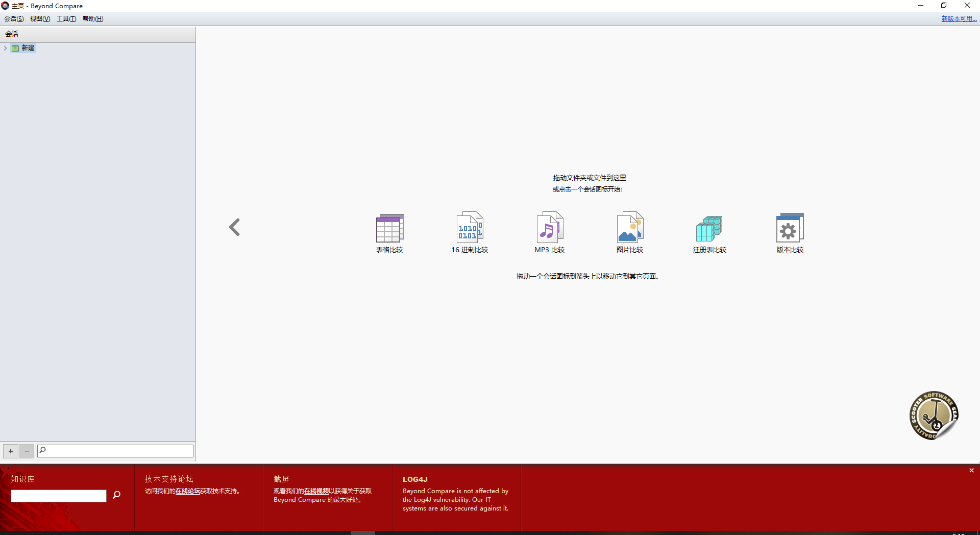Follow the 在线论坛 forum link
The width and height of the screenshot is (980, 535).
coord(188,491)
